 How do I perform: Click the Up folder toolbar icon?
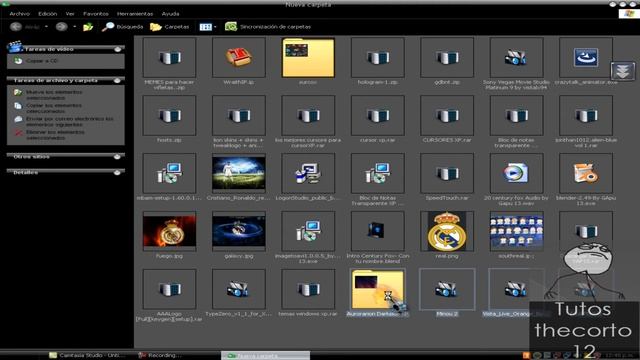point(88,27)
